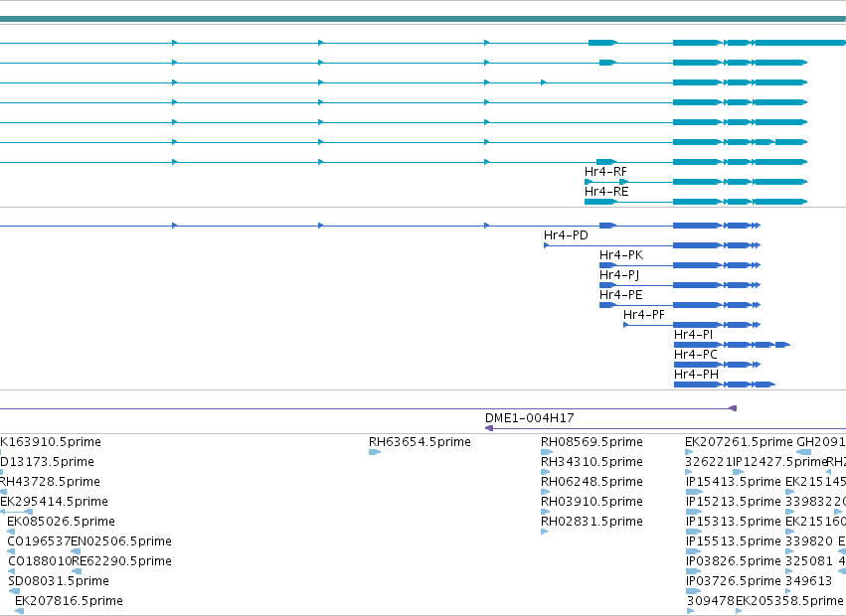Click the teal gene span bar at top
Viewport: 846px width, 616px height.
click(423, 19)
